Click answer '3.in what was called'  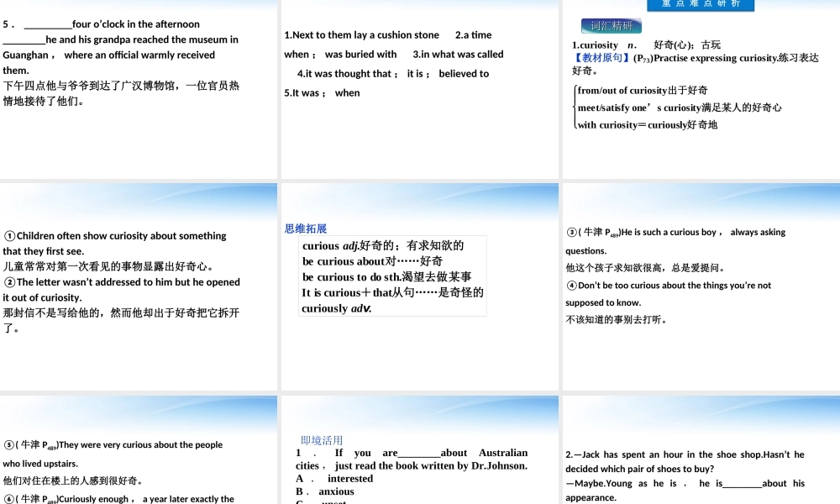458,54
